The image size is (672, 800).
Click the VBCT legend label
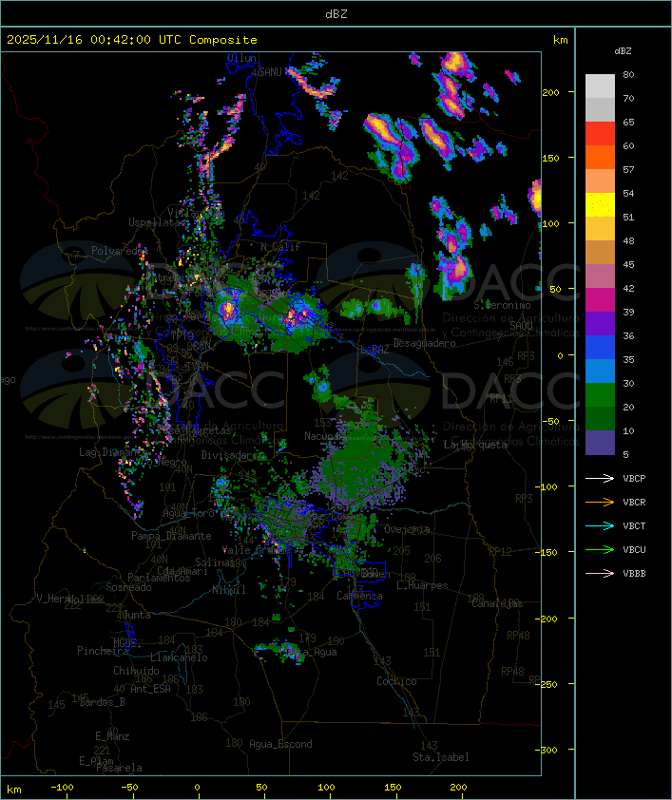pos(634,526)
